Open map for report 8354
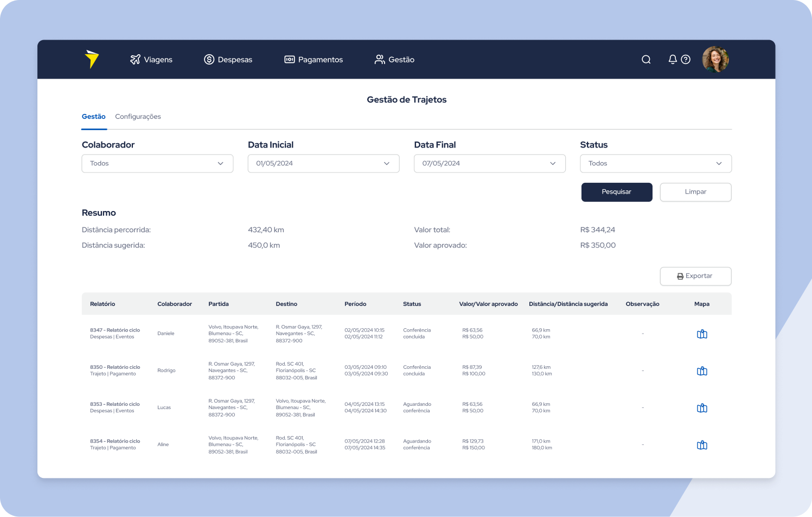Viewport: 812px width, 517px height. [x=702, y=445]
